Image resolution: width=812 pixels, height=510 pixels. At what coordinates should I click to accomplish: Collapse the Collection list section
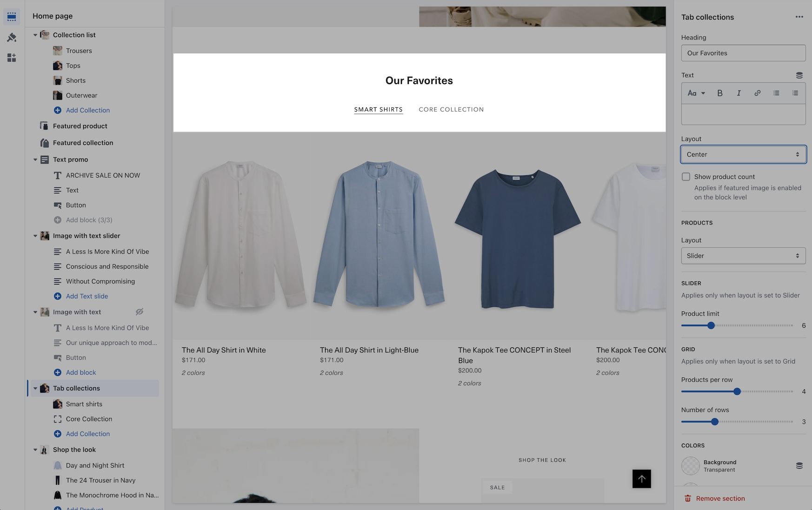(35, 35)
